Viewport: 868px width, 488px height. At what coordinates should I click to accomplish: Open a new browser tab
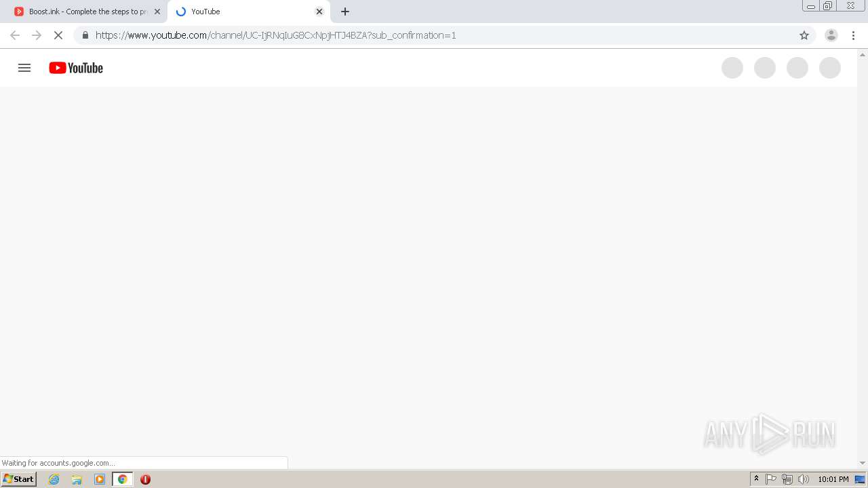[345, 12]
